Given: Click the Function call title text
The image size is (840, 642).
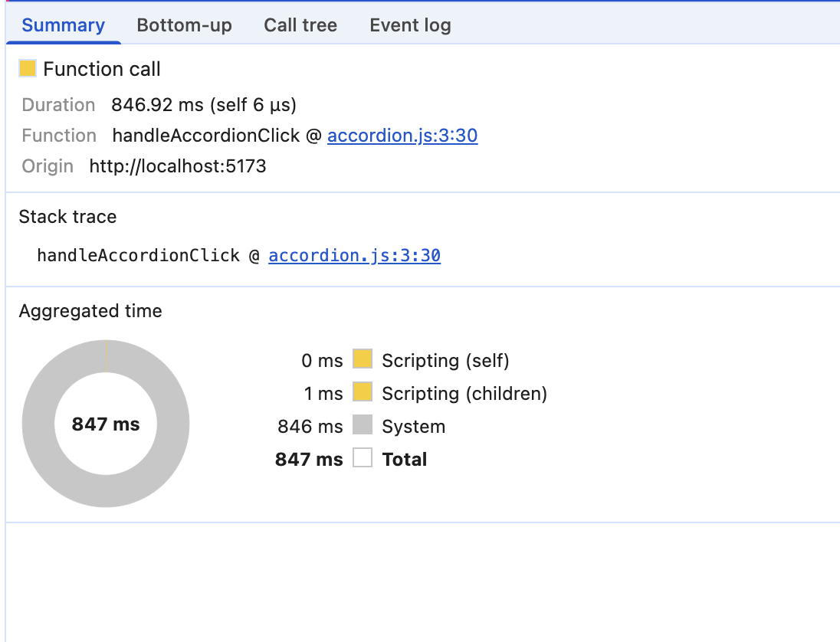Looking at the screenshot, I should pyautogui.click(x=102, y=69).
